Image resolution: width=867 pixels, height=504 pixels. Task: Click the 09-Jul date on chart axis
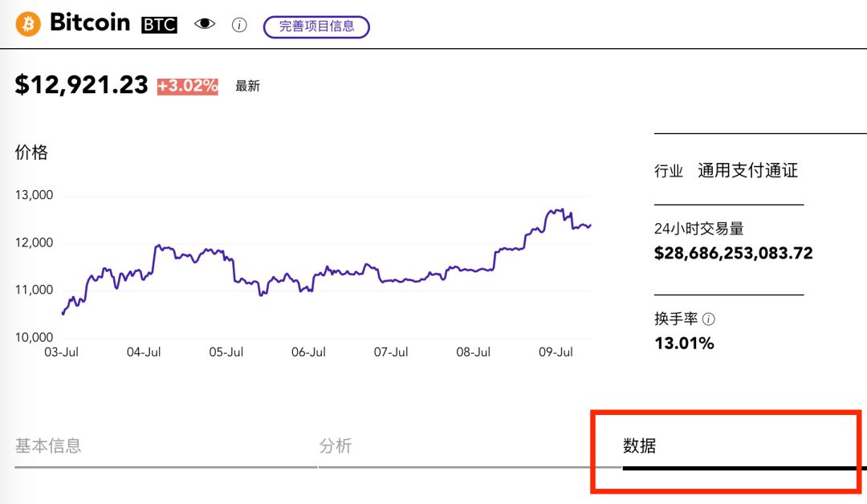click(x=556, y=352)
